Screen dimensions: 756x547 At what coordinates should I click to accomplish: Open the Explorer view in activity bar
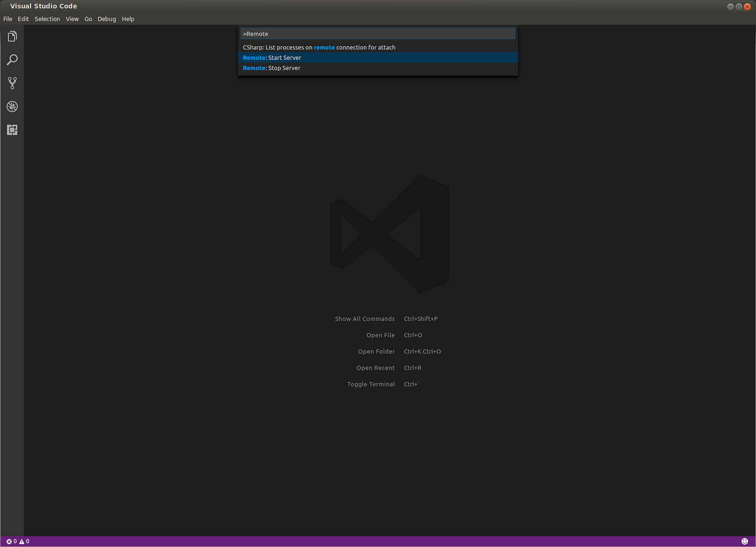[12, 36]
